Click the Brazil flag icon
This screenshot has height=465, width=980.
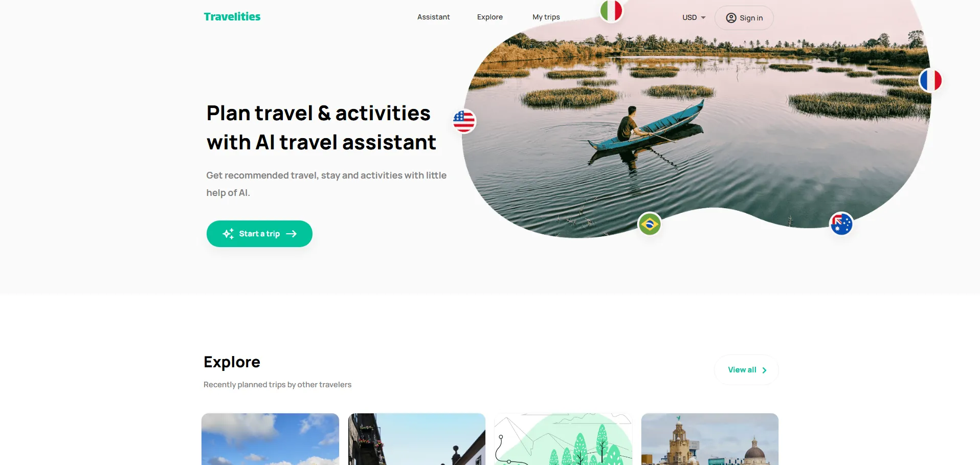[650, 224]
